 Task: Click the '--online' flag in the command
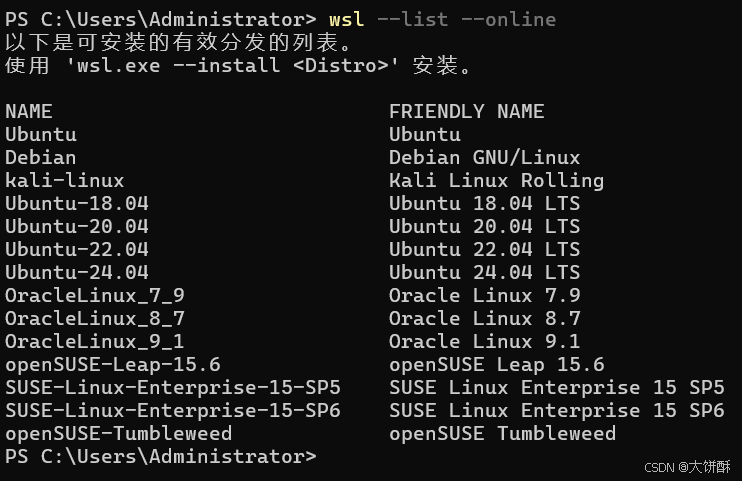pos(508,19)
